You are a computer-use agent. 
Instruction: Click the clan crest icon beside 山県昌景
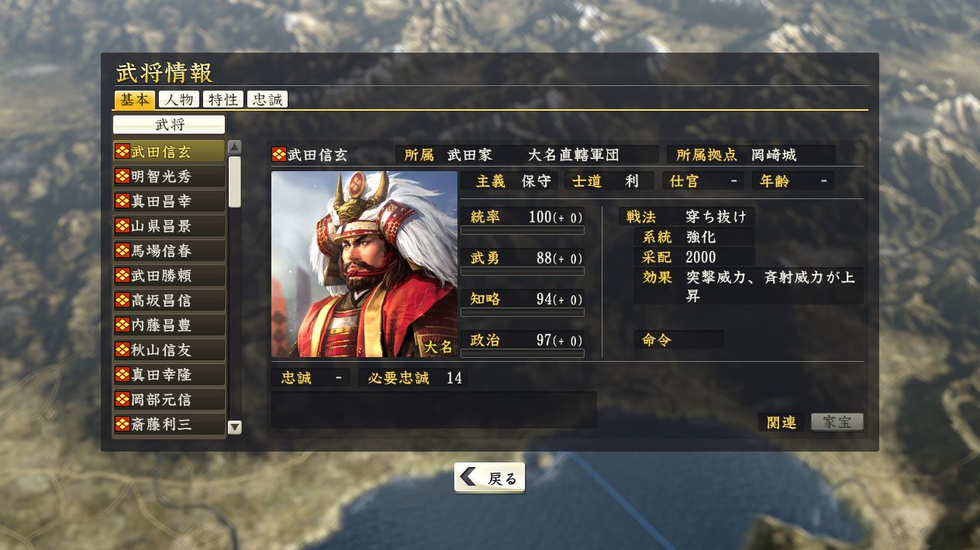tap(122, 225)
